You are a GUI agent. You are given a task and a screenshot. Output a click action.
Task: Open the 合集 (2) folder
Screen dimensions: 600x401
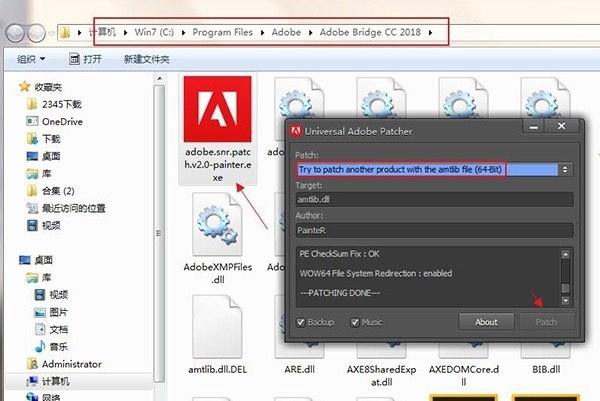[50, 191]
